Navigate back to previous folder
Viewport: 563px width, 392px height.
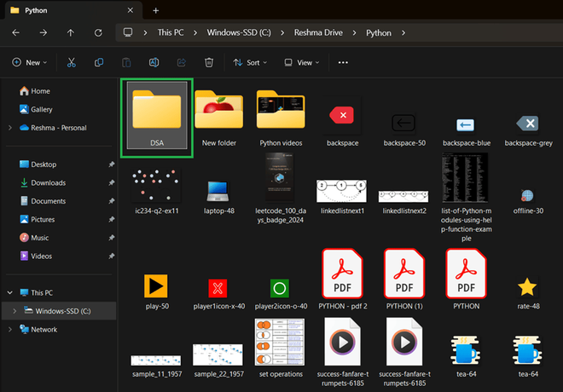[x=15, y=32]
